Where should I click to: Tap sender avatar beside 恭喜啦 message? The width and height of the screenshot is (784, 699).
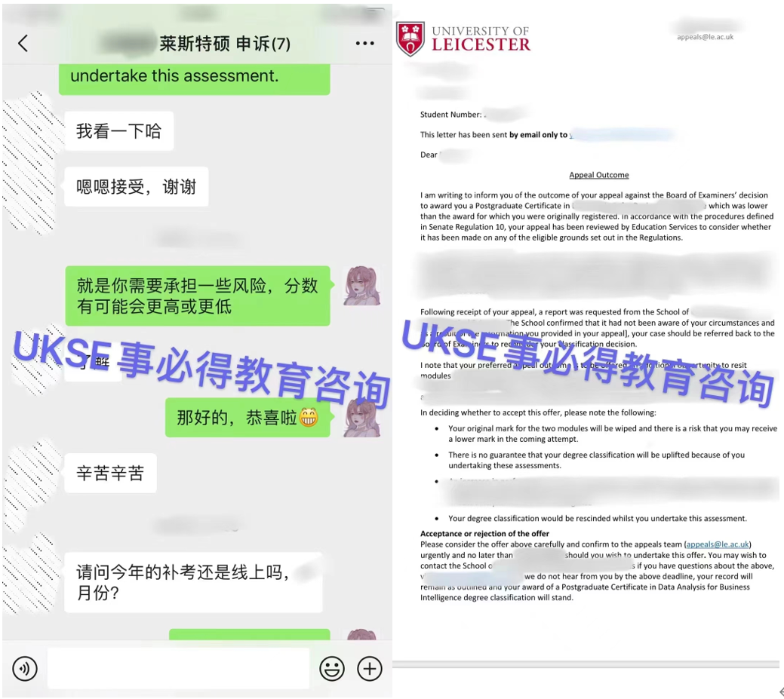362,418
